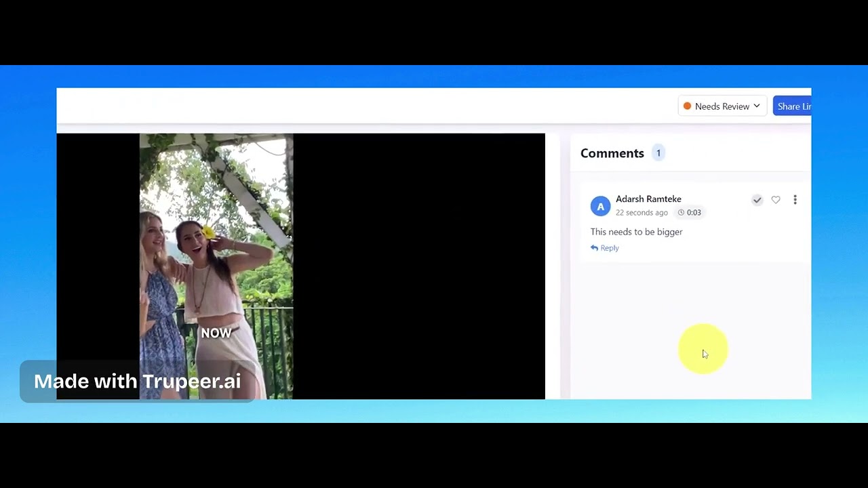This screenshot has height=488, width=868.
Task: Reply to the 'This needs to be bigger' comment
Action: coord(605,248)
